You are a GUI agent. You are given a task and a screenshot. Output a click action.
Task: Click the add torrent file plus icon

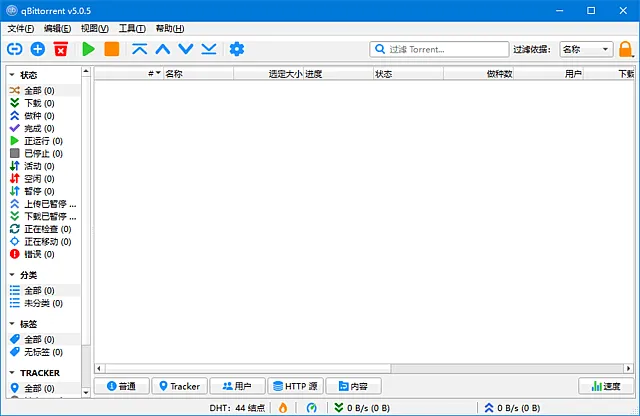[38, 49]
